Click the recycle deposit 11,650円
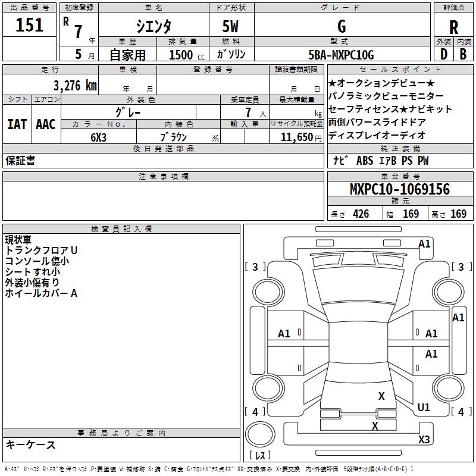This screenshot has width=476, height=476. [x=301, y=137]
